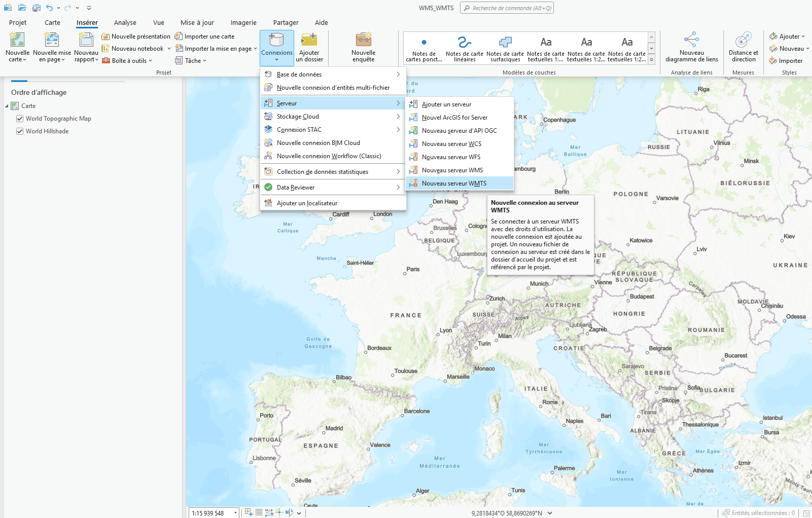Open the map scale dropdown

coord(235,513)
